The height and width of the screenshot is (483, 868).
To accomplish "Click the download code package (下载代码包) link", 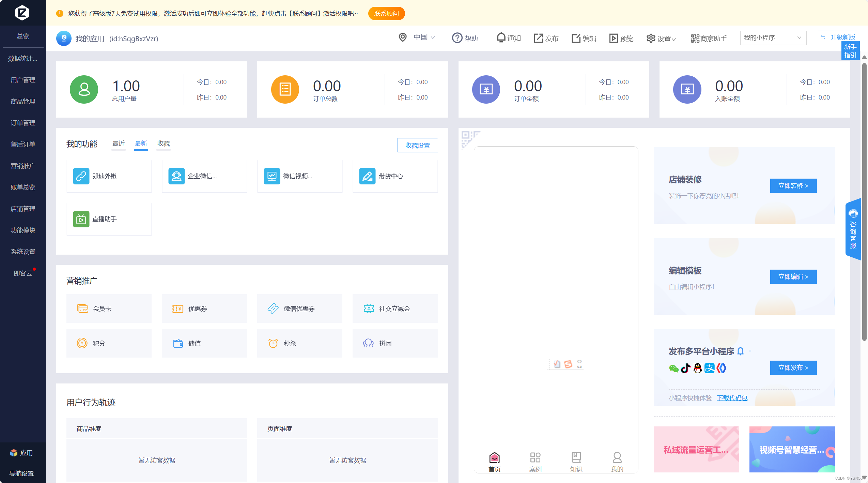I will click(732, 398).
